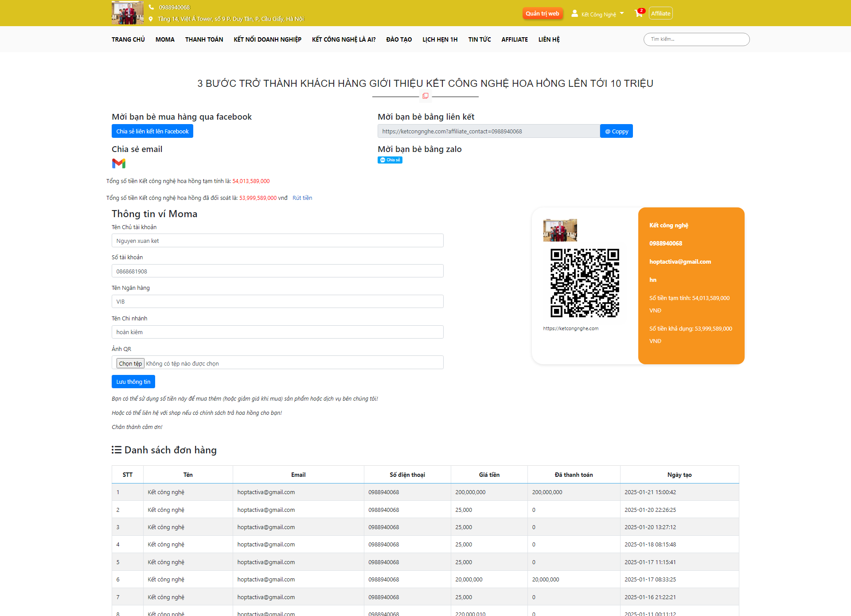Click the profile photo above QR code
The height and width of the screenshot is (616, 851).
click(560, 230)
